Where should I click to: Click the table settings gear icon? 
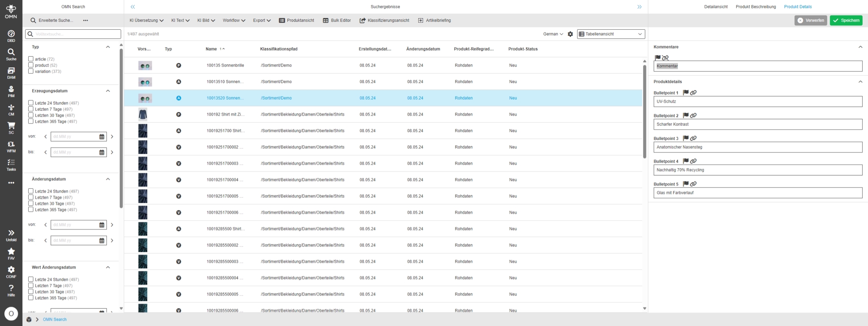click(570, 34)
